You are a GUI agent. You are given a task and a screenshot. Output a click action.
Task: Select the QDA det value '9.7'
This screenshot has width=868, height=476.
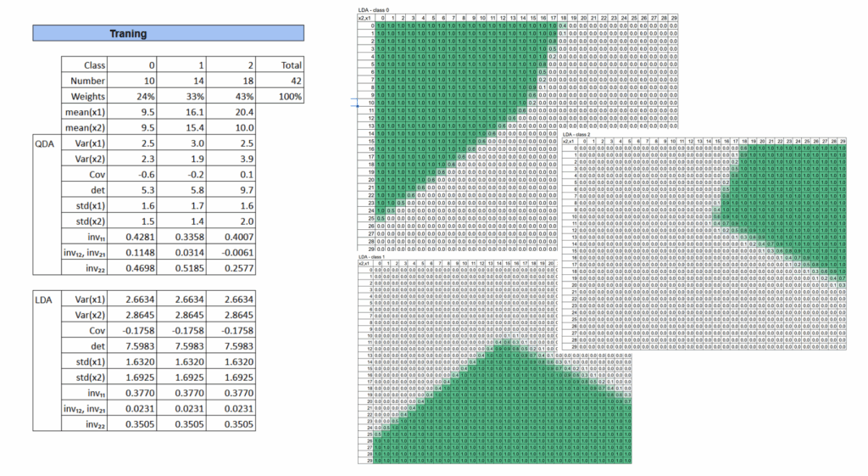[231, 189]
